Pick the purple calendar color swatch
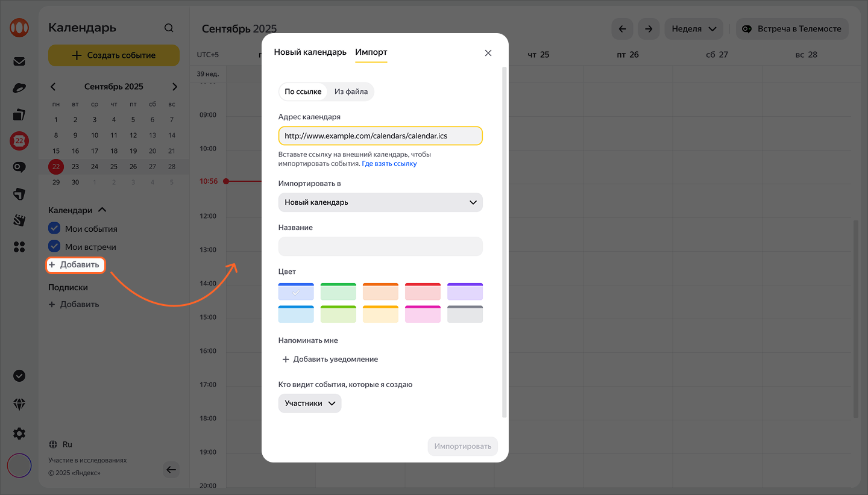Screen dimensions: 868x495 pyautogui.click(x=465, y=291)
